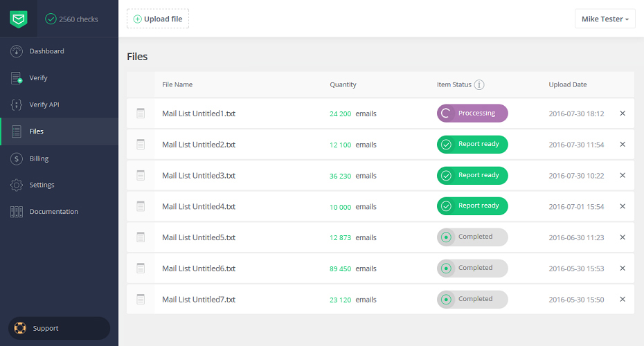Click Completed status for Mail List Untitled6.txt
The height and width of the screenshot is (346, 644).
472,268
